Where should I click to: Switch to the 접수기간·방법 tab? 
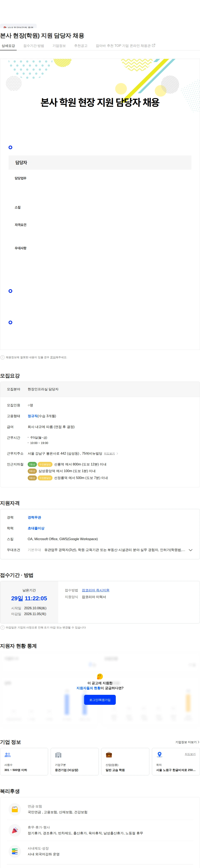(x=33, y=46)
